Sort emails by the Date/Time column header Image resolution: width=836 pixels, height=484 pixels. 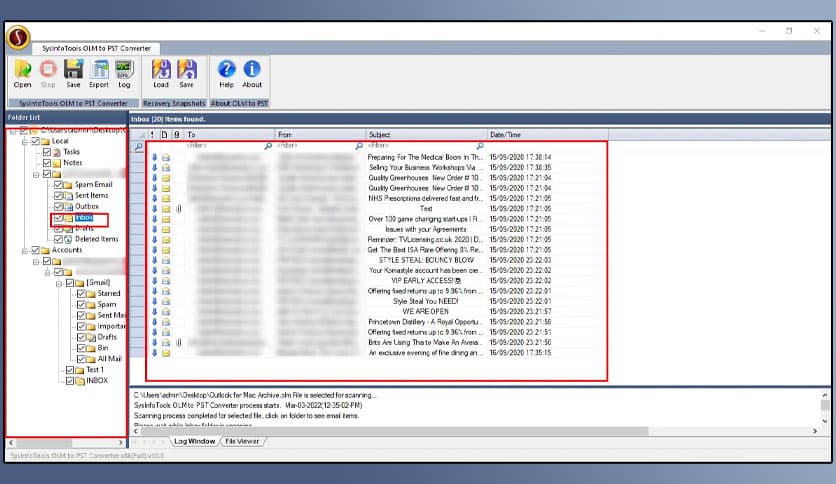[548, 135]
